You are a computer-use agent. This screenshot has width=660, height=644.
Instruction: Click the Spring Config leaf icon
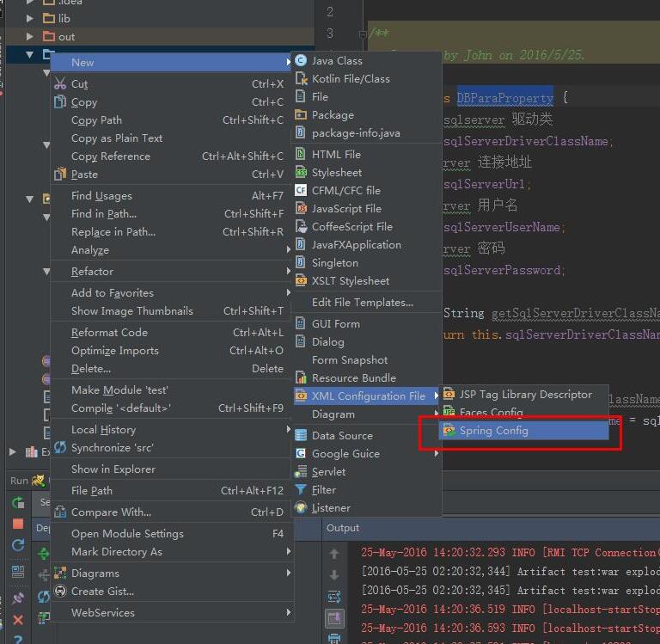449,430
